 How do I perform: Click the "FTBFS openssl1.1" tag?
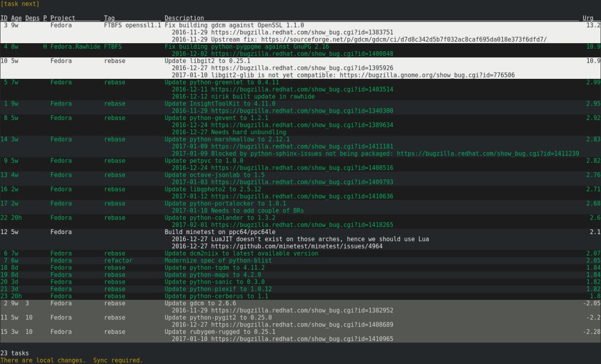[x=132, y=25]
